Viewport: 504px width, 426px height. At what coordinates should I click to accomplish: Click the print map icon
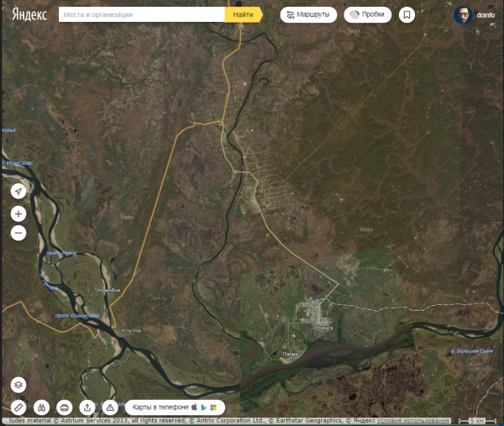click(x=65, y=408)
